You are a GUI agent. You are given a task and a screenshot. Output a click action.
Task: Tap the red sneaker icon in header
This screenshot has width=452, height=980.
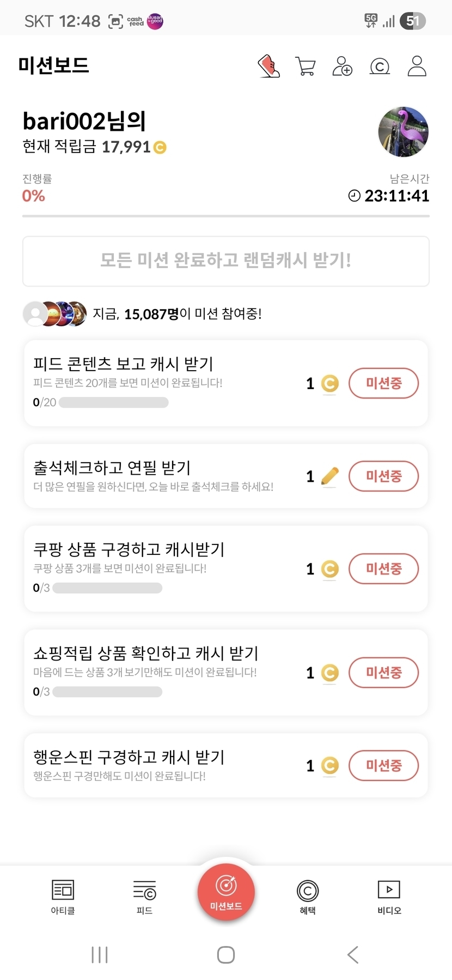tap(268, 66)
